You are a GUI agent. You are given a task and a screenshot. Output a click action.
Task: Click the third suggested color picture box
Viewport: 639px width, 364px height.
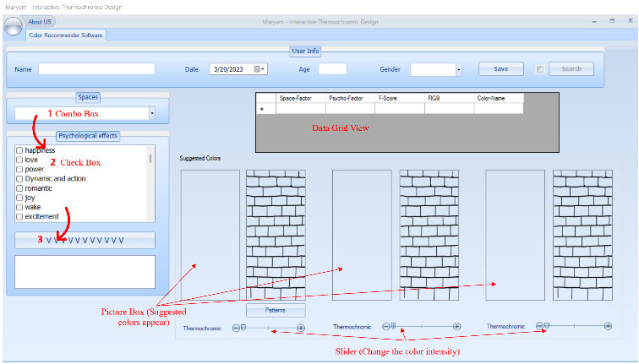point(515,235)
